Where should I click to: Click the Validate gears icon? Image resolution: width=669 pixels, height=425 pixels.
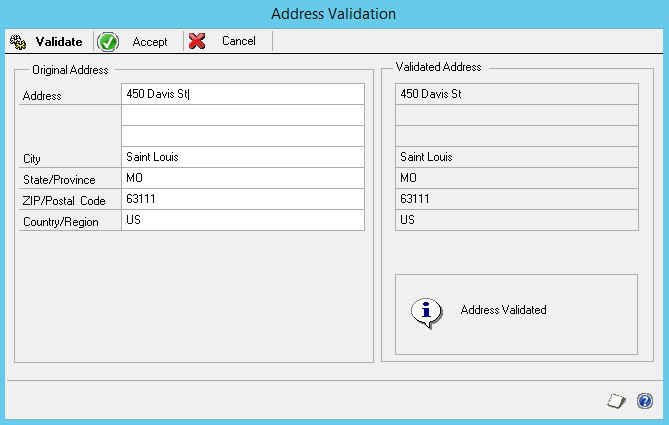click(18, 42)
